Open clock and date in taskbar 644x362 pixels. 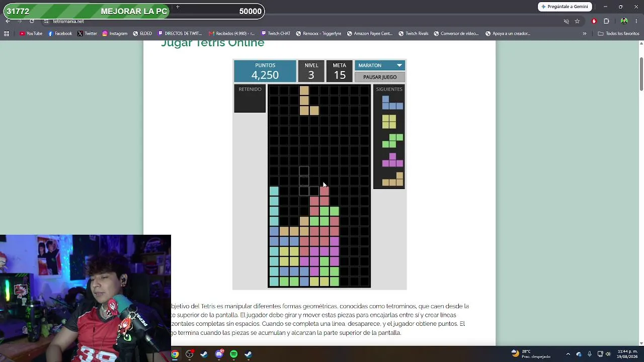click(627, 354)
